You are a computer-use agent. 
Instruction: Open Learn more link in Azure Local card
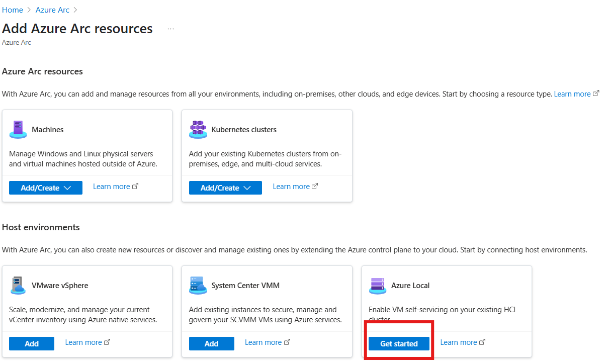(x=463, y=342)
